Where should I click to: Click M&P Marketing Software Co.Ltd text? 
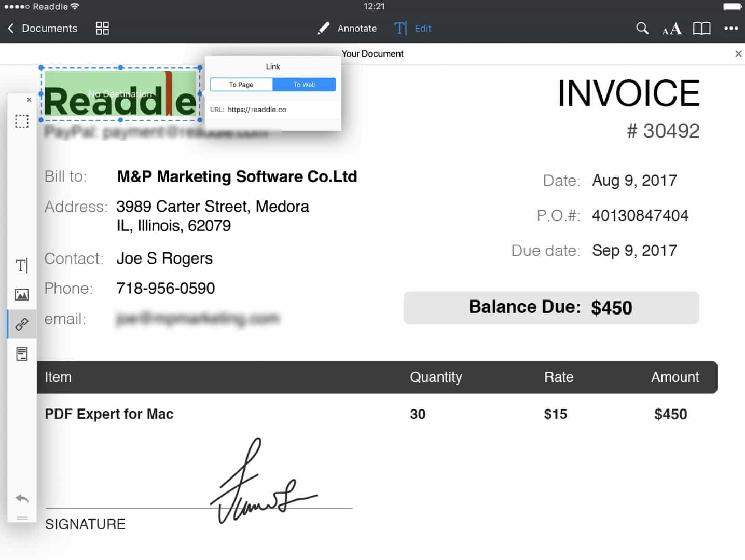(x=237, y=176)
